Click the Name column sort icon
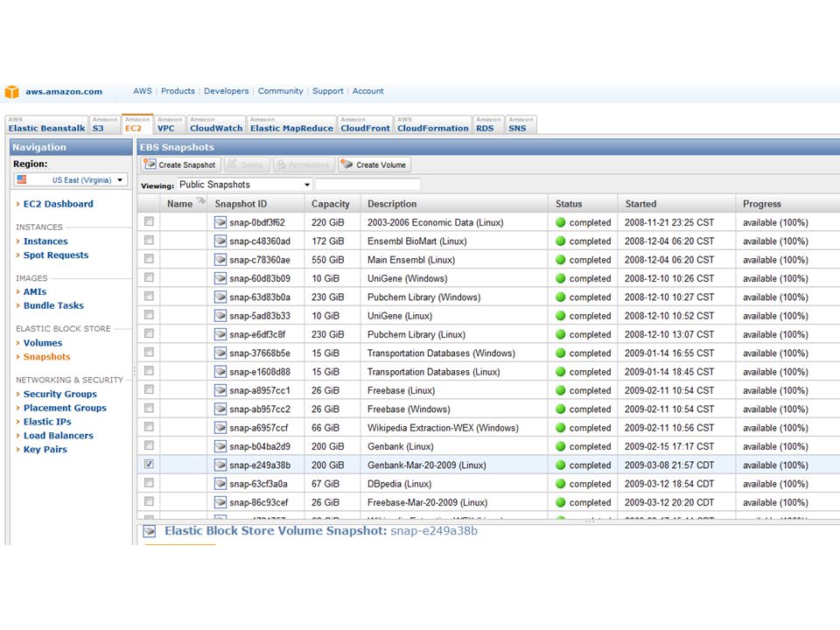Viewport: 840px width, 630px height. (201, 201)
